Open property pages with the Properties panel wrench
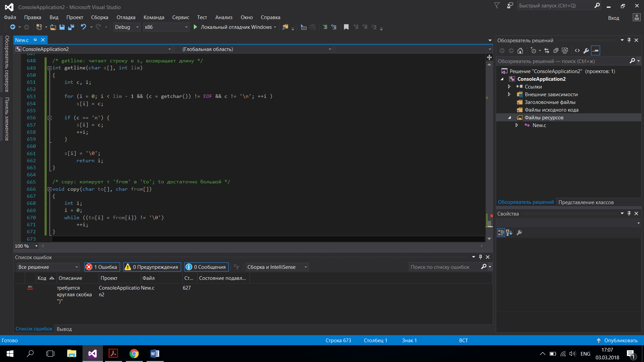 (x=519, y=233)
